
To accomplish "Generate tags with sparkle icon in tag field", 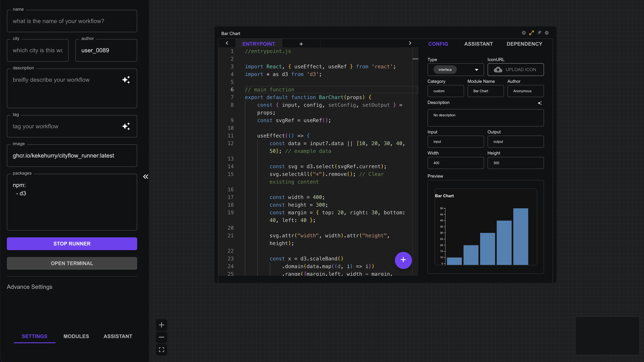I will (126, 126).
